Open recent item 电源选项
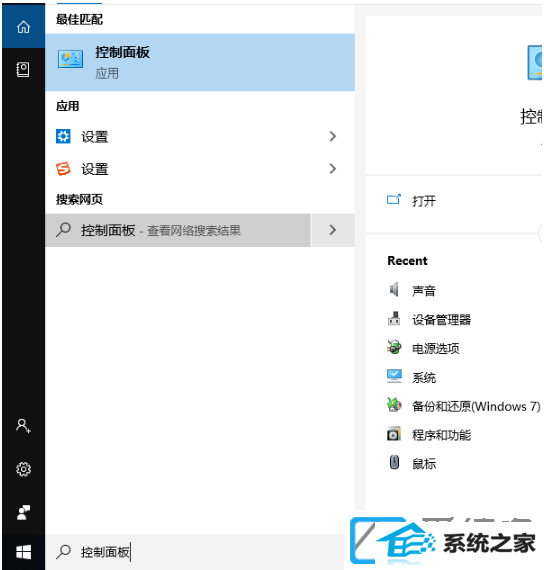 [x=435, y=349]
